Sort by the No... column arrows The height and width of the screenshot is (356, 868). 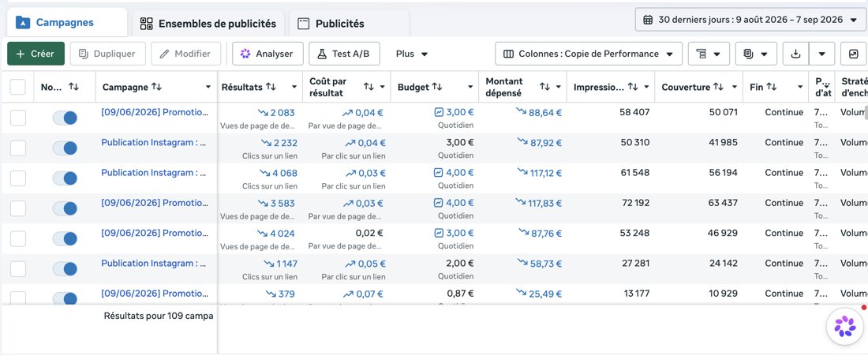(x=73, y=87)
